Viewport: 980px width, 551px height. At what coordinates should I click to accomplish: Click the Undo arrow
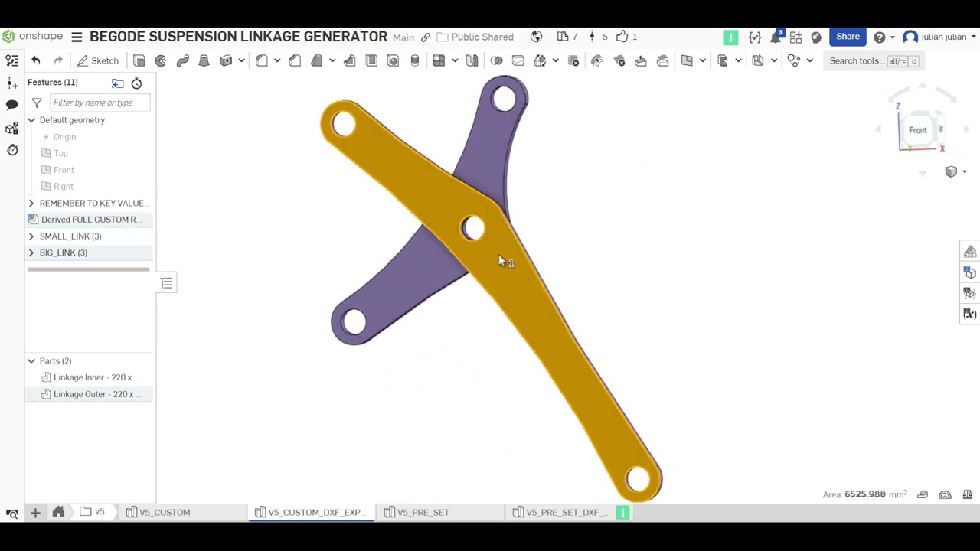pos(36,60)
